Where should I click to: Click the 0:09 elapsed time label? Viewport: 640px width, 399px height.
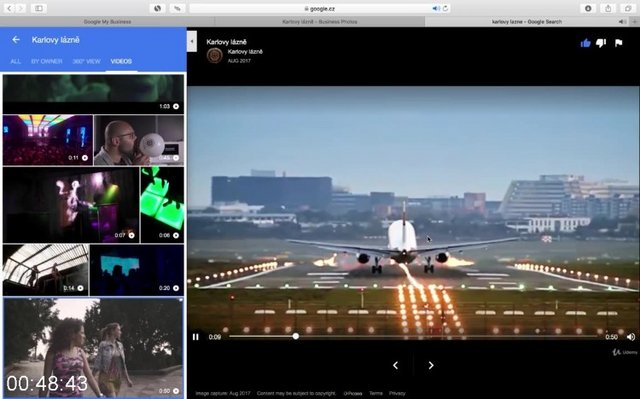[215, 337]
